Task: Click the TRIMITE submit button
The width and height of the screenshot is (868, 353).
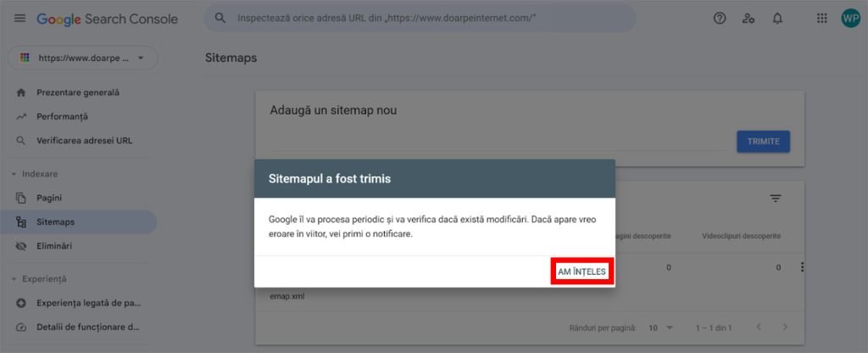Action: coord(764,142)
